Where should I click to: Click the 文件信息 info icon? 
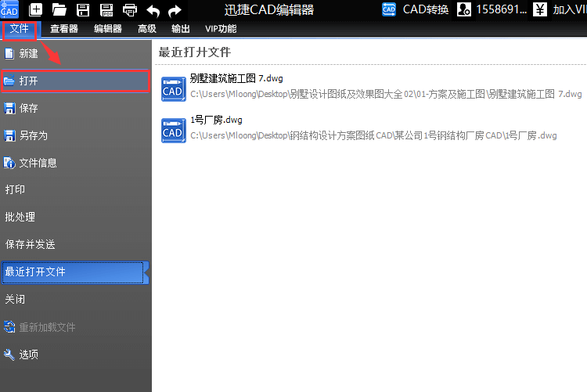9,163
